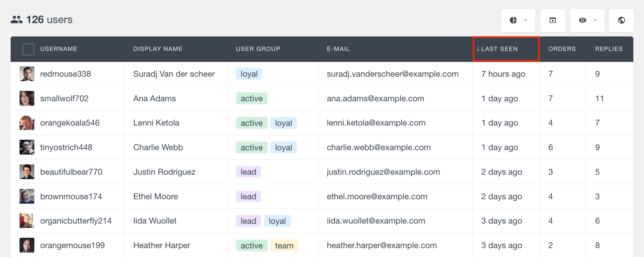Click smallwolf702's avatar image
This screenshot has width=644, height=257.
(x=27, y=98)
